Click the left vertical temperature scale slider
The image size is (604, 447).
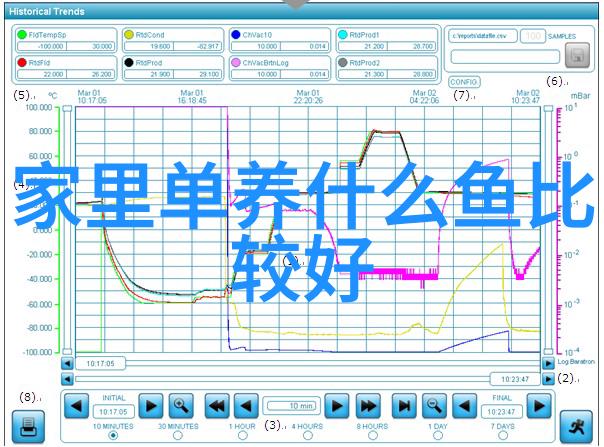click(x=67, y=230)
